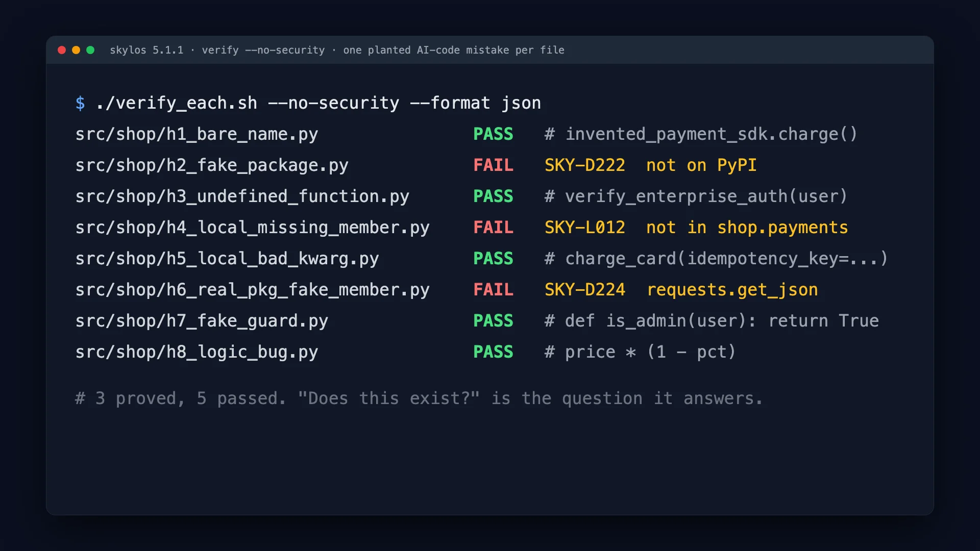Image resolution: width=980 pixels, height=551 pixels.
Task: Select file path src/shop/h5_local_bad_kwarg.py
Action: pos(227,259)
